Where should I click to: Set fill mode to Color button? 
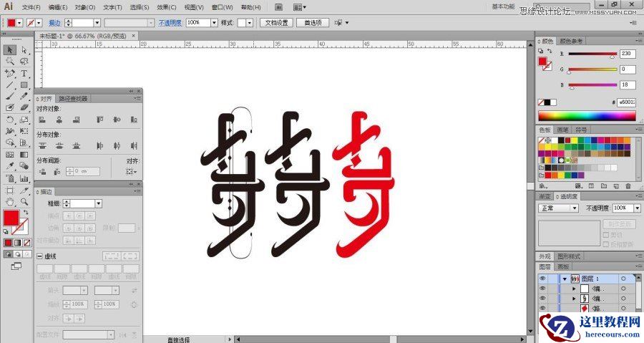coord(8,243)
